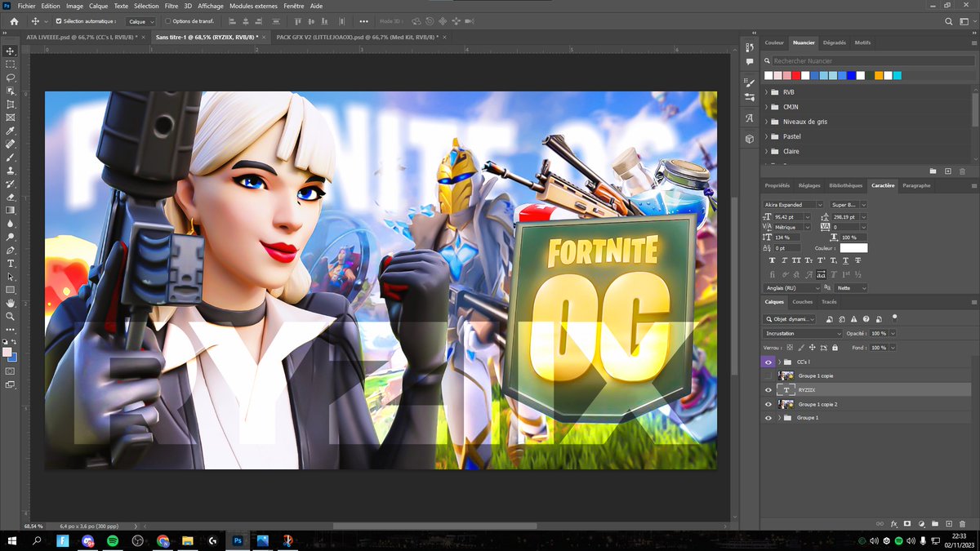Delete layer with trash icon
The image size is (980, 551).
tap(962, 523)
